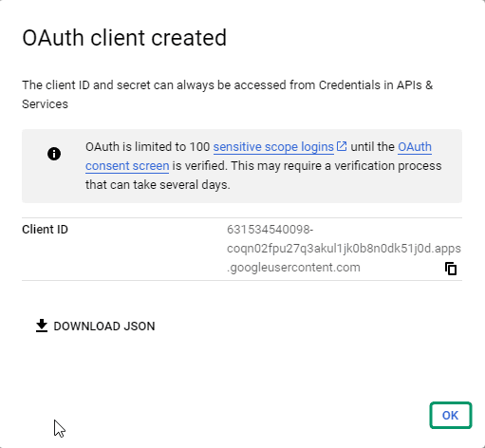485x448 pixels.
Task: Click the 'Client ID' field label
Action: (45, 230)
